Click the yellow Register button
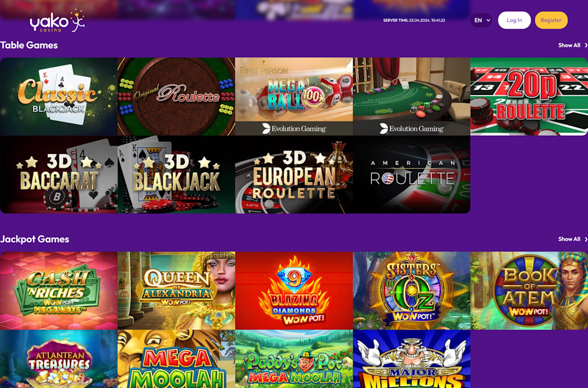This screenshot has width=588, height=388. pos(551,20)
